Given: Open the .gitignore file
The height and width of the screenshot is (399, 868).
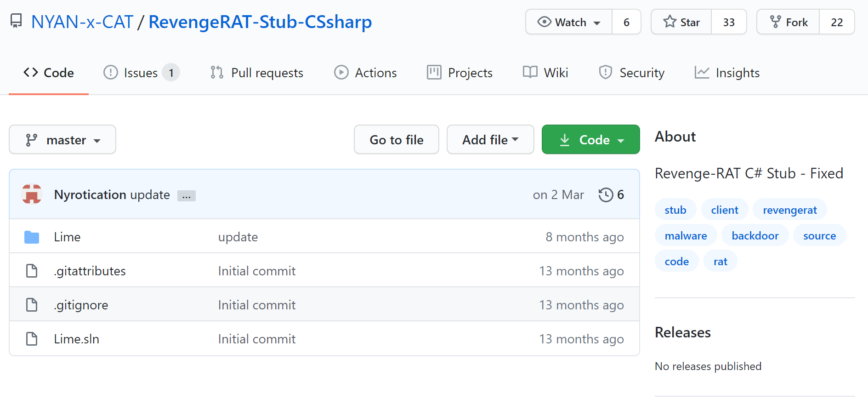Looking at the screenshot, I should tap(81, 305).
